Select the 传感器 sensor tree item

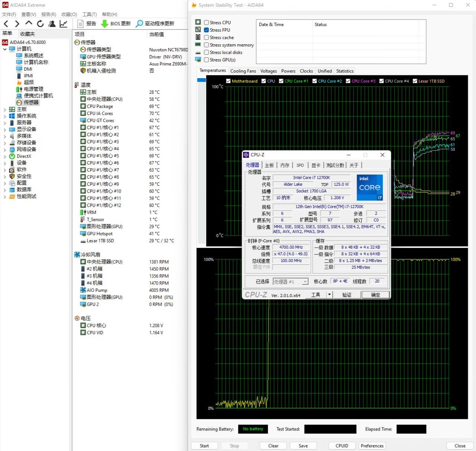point(31,102)
